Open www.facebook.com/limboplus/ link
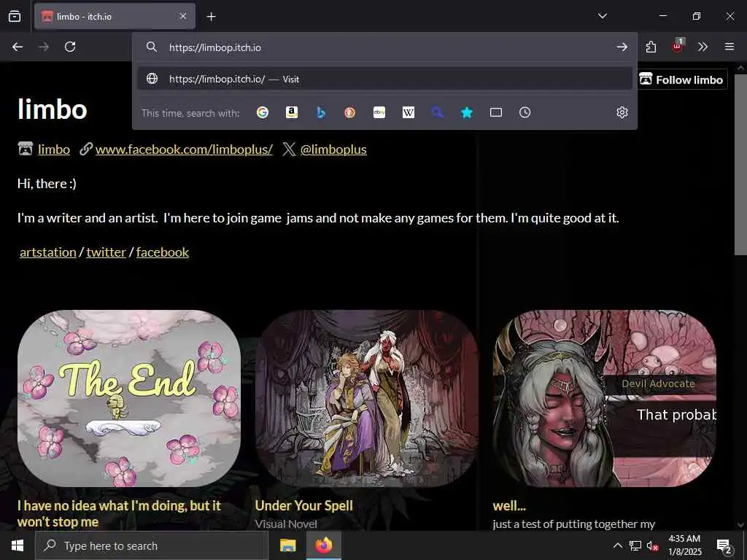Screen dimensions: 747x560 click(x=184, y=149)
